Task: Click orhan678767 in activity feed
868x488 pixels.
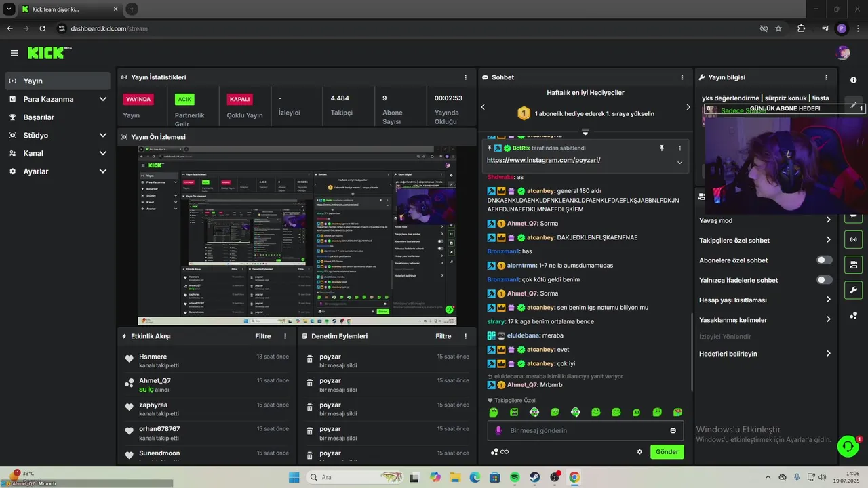Action: (x=159, y=429)
